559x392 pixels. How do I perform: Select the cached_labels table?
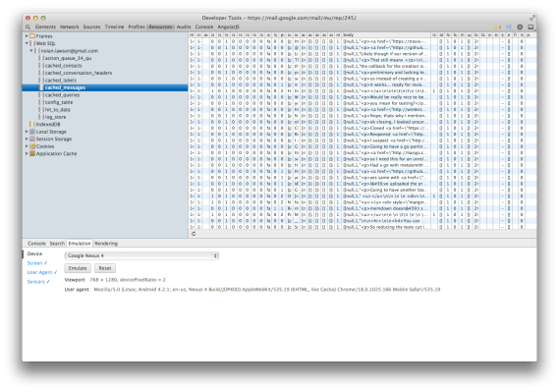point(61,81)
